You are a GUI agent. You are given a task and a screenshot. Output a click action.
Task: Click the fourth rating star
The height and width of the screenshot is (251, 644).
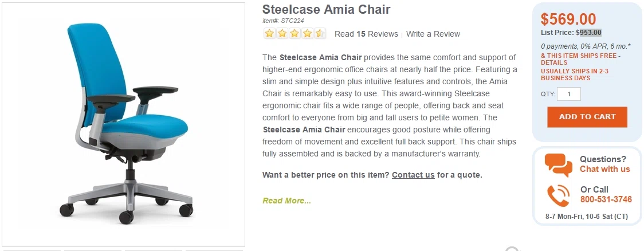307,34
